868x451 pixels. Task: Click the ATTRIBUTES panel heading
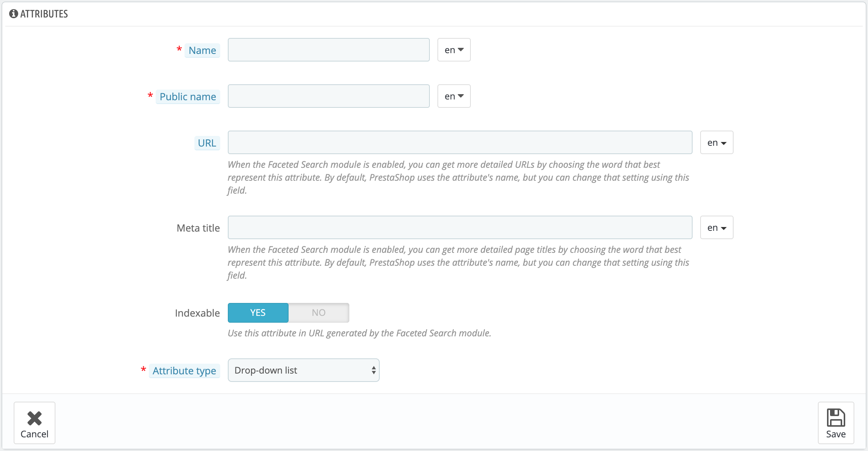(x=44, y=14)
